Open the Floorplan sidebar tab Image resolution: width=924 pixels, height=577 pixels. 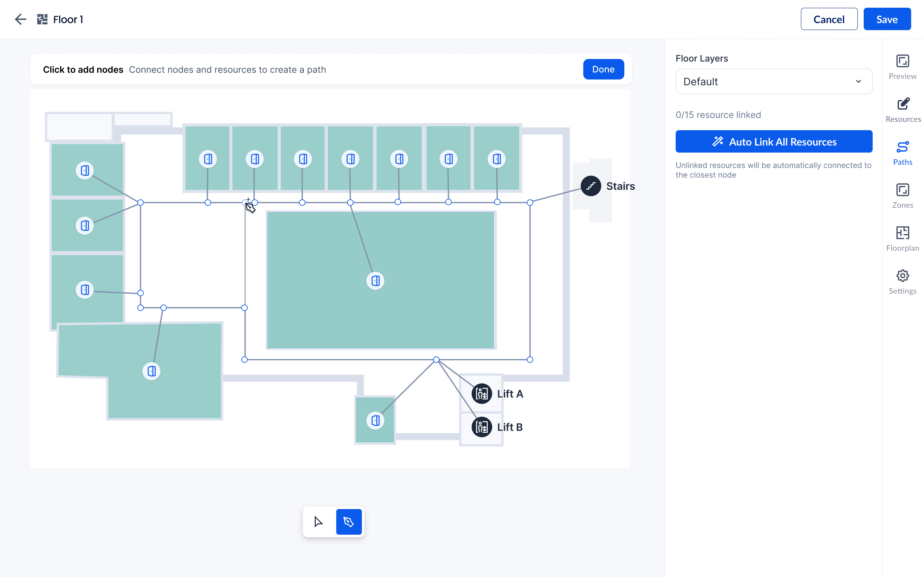[902, 239]
